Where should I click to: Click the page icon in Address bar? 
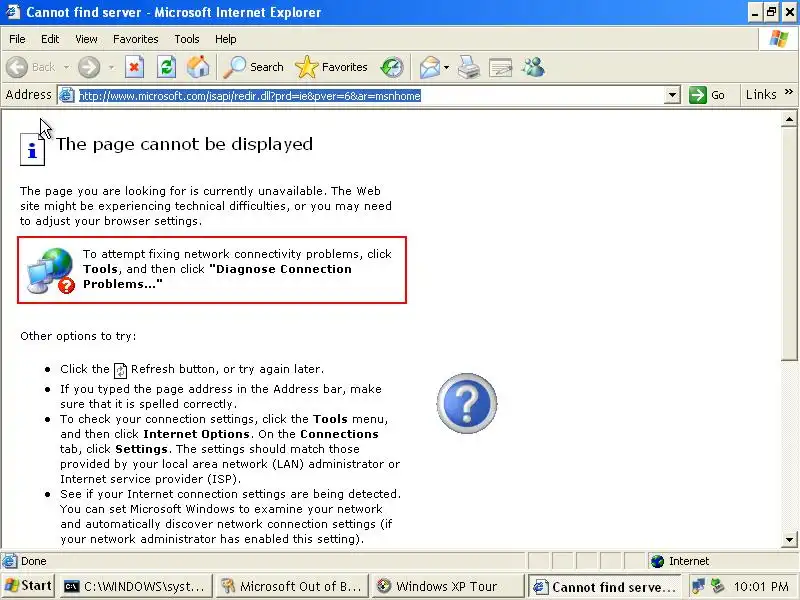[x=67, y=95]
